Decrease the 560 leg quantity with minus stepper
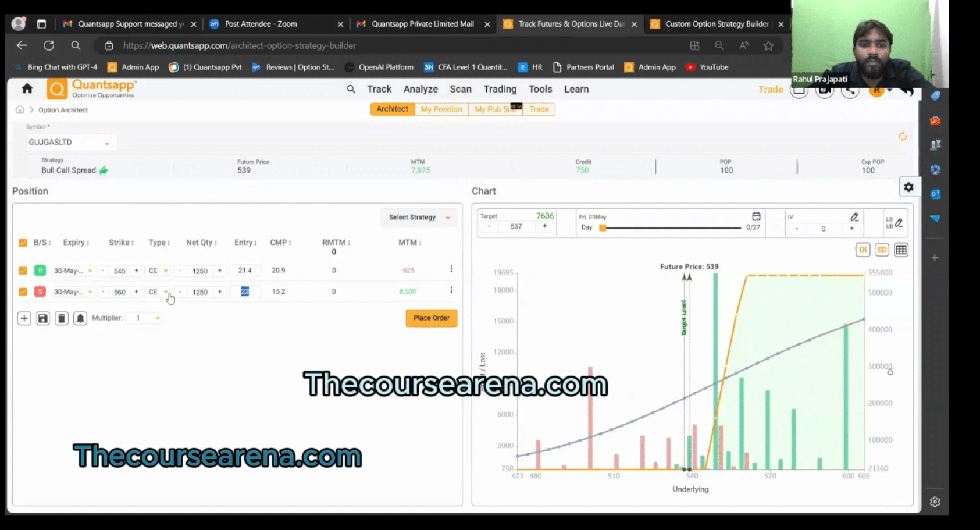This screenshot has width=980, height=530. tap(180, 291)
